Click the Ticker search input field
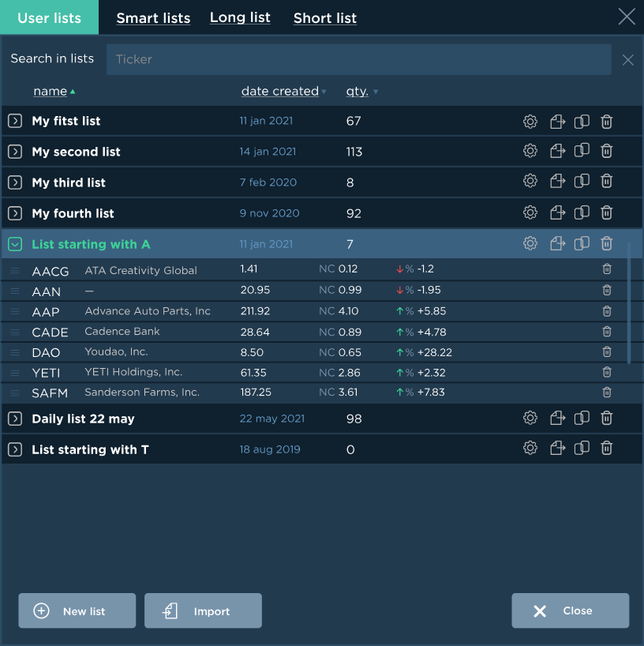Screen dimensions: 644x646 [359, 59]
